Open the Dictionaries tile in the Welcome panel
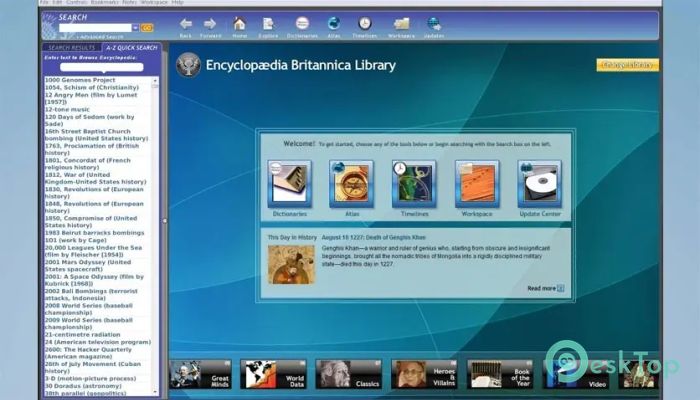700x400 pixels. click(x=289, y=184)
